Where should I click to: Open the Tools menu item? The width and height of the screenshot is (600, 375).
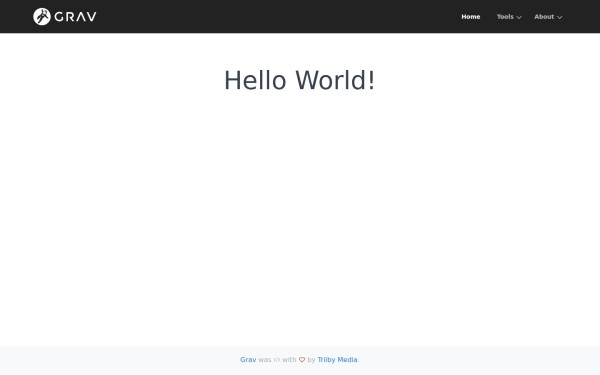click(x=505, y=17)
